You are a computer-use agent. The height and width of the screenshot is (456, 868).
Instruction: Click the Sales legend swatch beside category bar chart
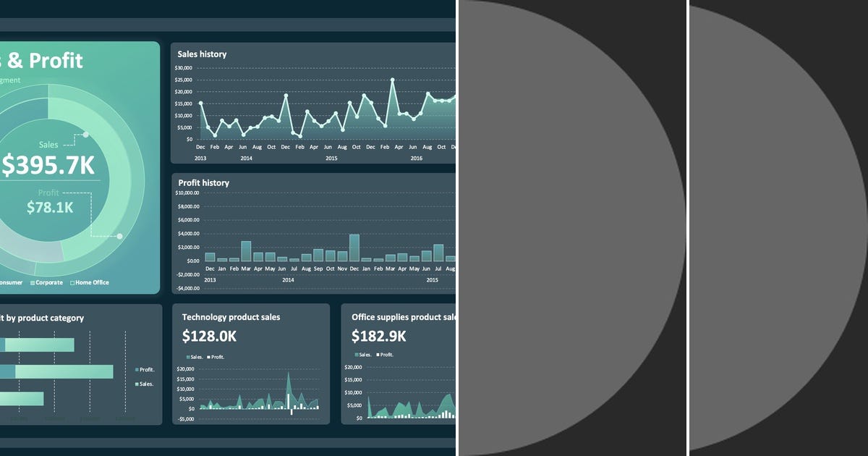pos(136,384)
